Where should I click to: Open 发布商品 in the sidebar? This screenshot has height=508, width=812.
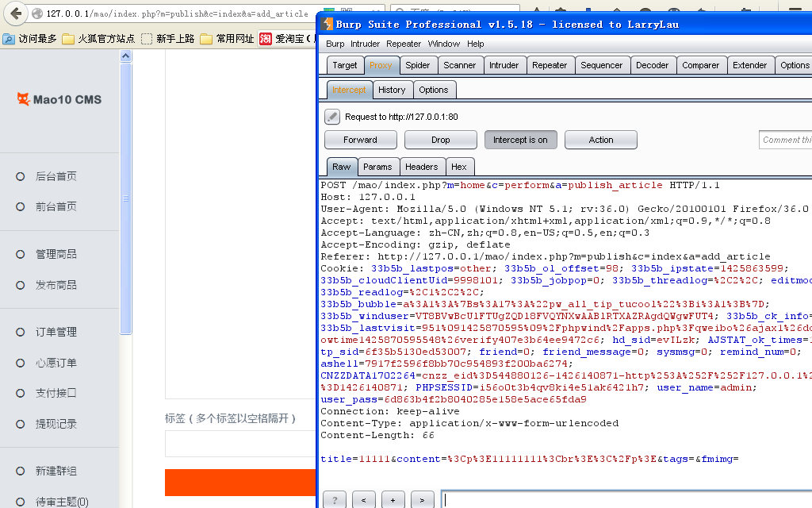point(56,285)
